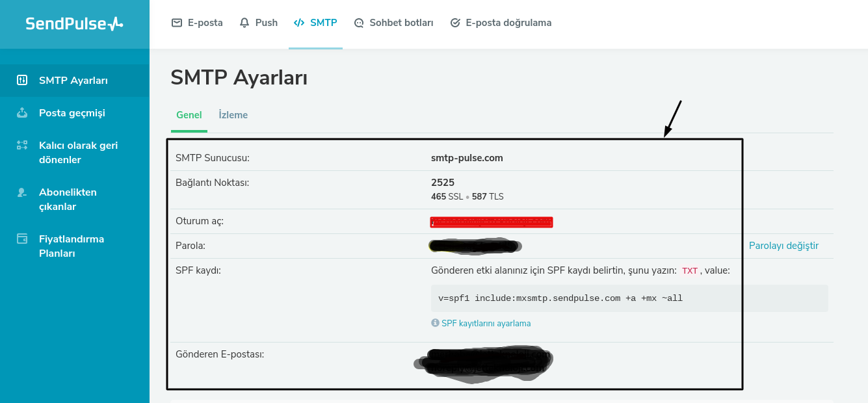Screen dimensions: 868x403
Task: Click the Oturum aç label
Action: point(200,221)
